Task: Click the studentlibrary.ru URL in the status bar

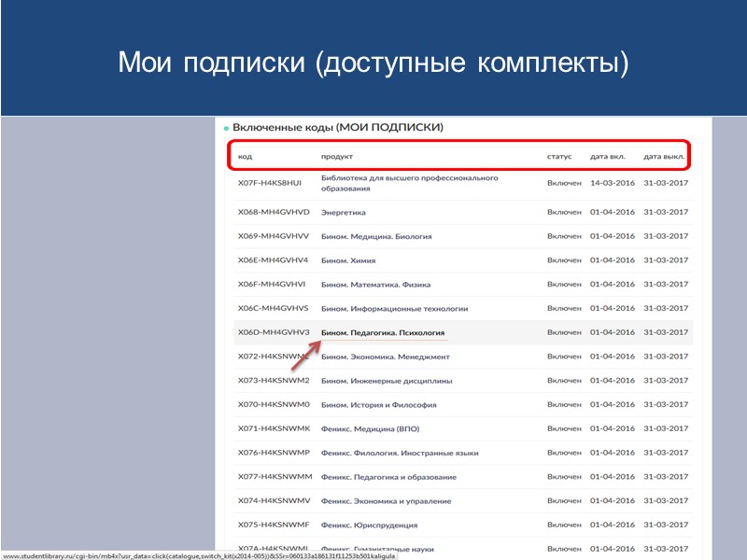Action: (x=199, y=556)
